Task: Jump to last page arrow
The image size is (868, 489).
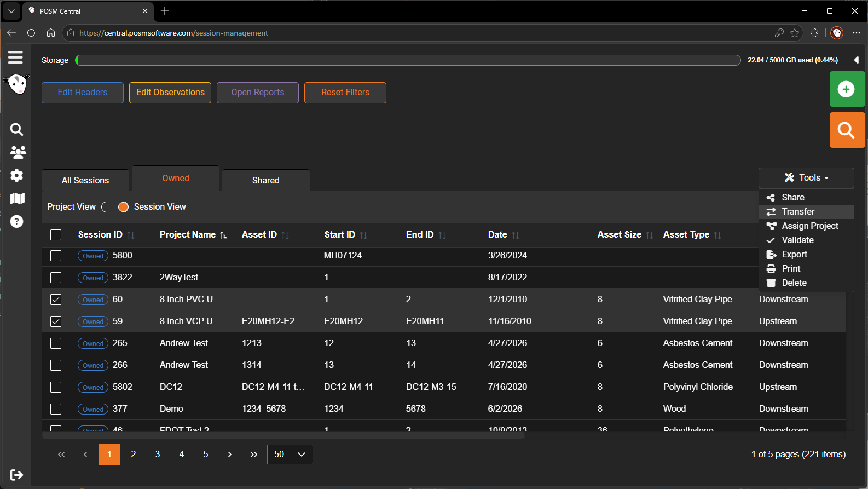Action: tap(254, 455)
